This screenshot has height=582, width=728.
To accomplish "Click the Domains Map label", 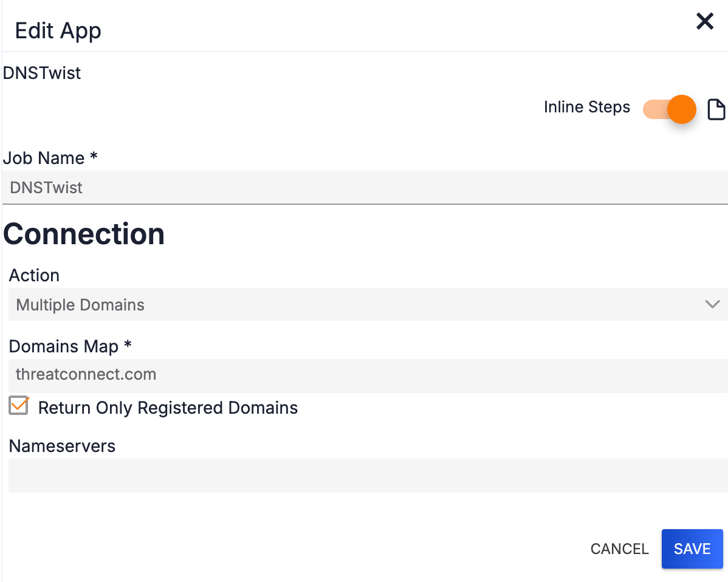I will click(70, 346).
